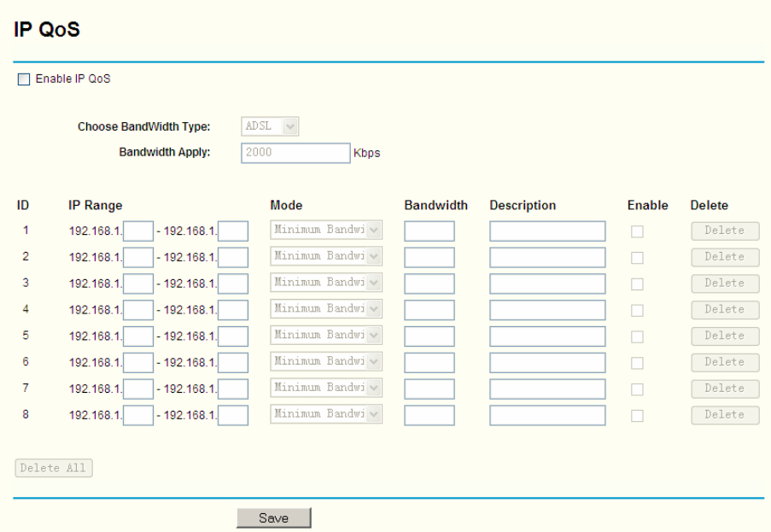Tick the Enable checkbox for rule 5
Screen dimensions: 771x532
tap(637, 336)
